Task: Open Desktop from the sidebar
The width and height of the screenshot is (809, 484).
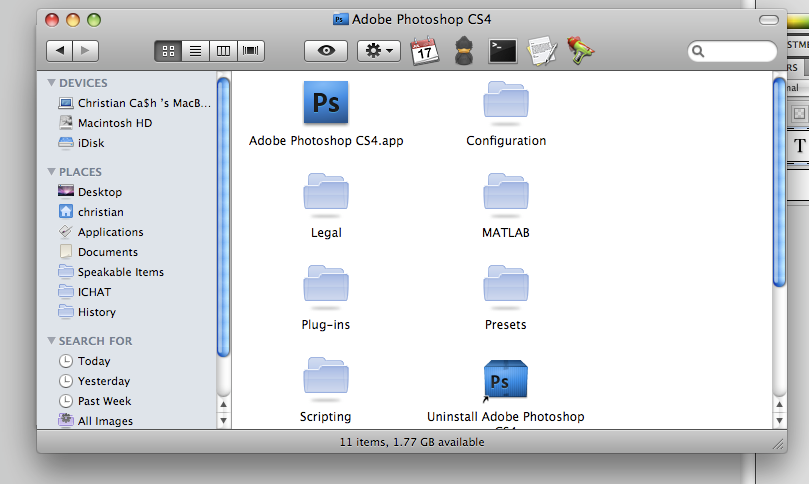Action: click(90, 192)
